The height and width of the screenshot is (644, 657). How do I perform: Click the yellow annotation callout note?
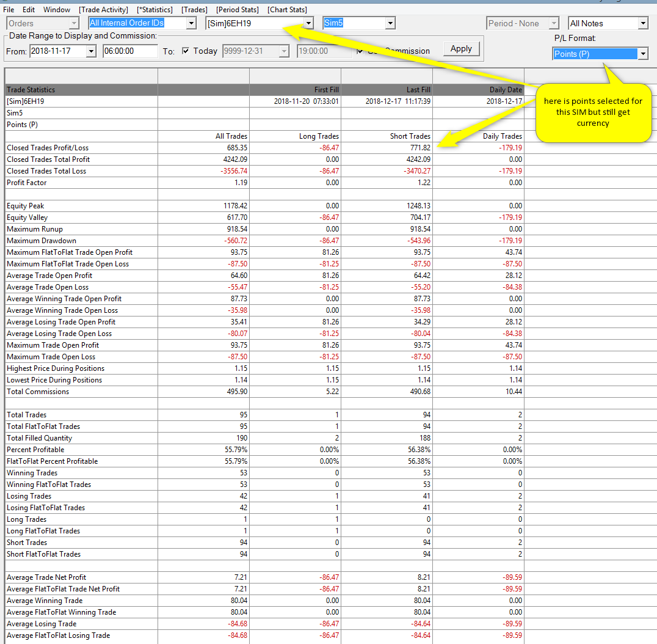[x=593, y=113]
